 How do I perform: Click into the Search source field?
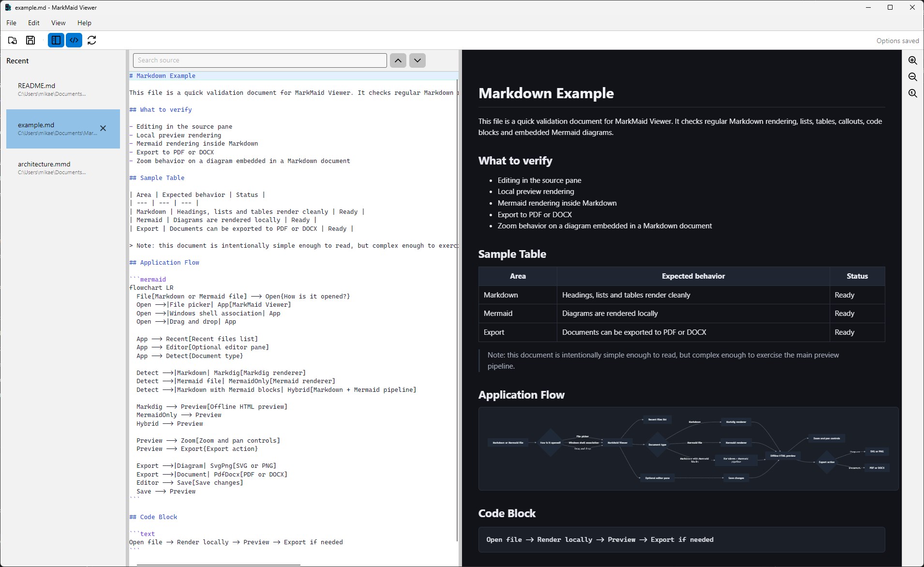(x=260, y=60)
